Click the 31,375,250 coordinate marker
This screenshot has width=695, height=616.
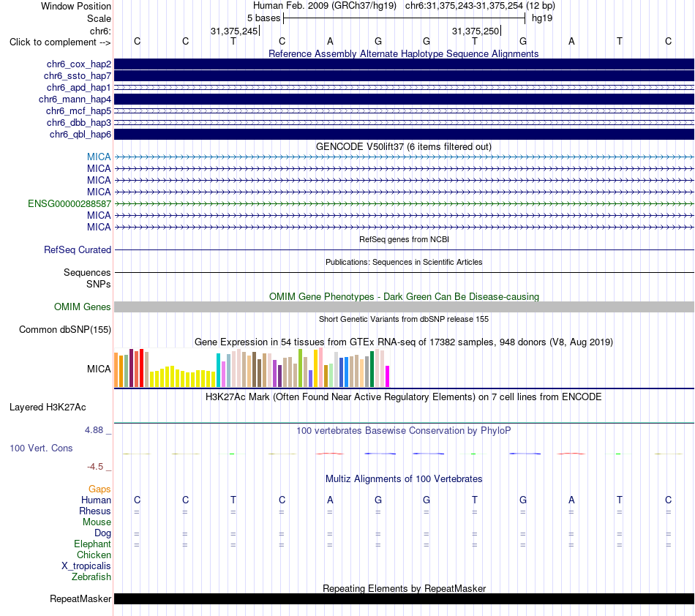[x=476, y=31]
